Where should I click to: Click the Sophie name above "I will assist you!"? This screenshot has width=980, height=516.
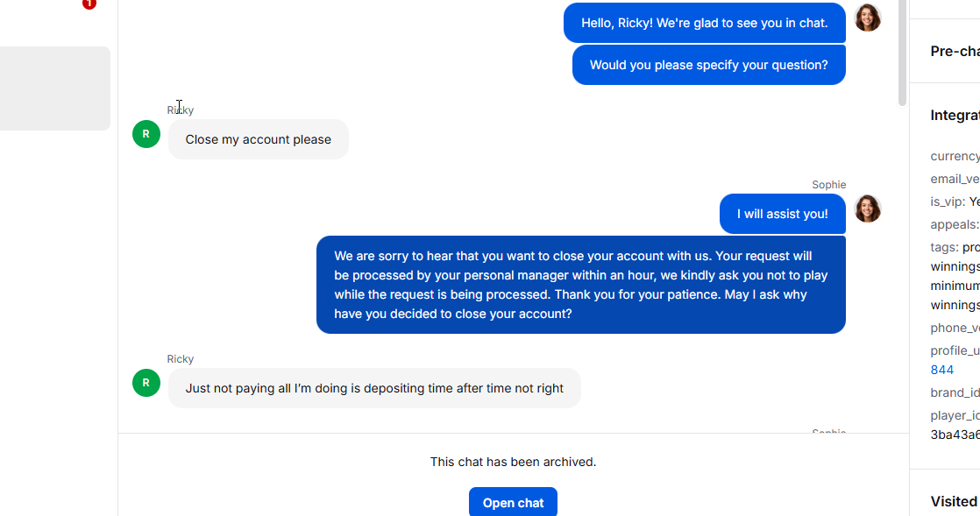pos(828,185)
